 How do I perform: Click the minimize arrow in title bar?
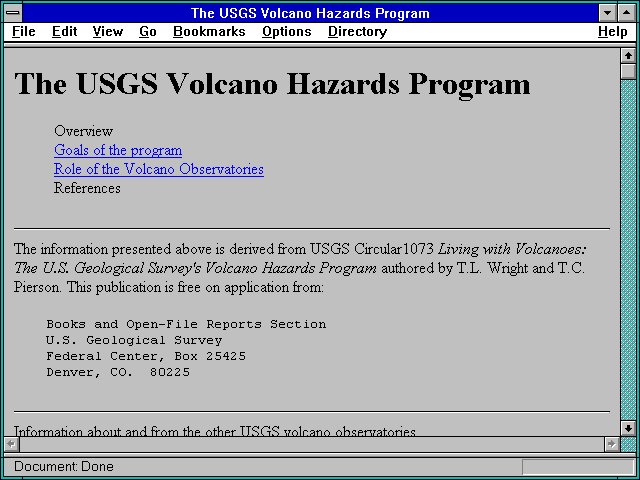[x=607, y=13]
